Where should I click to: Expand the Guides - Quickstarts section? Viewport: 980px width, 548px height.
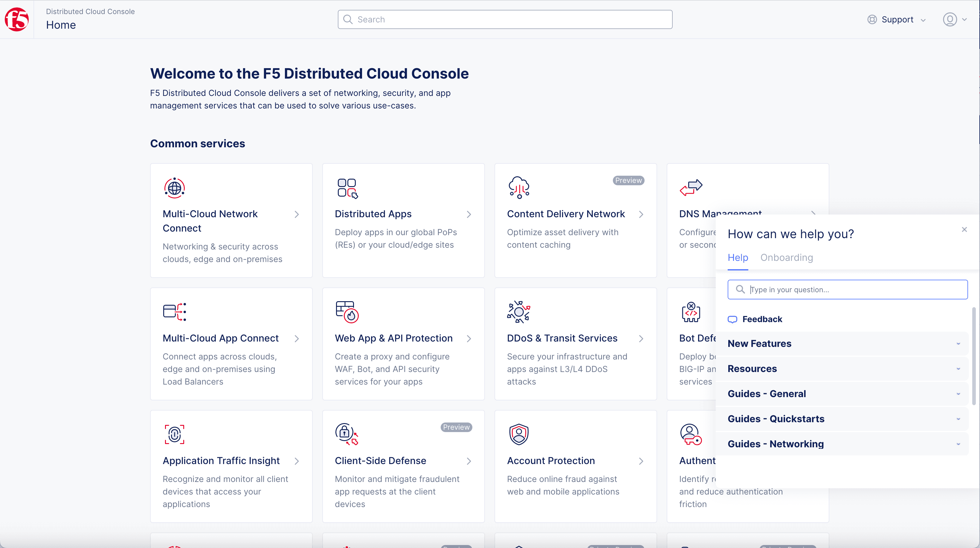click(845, 418)
